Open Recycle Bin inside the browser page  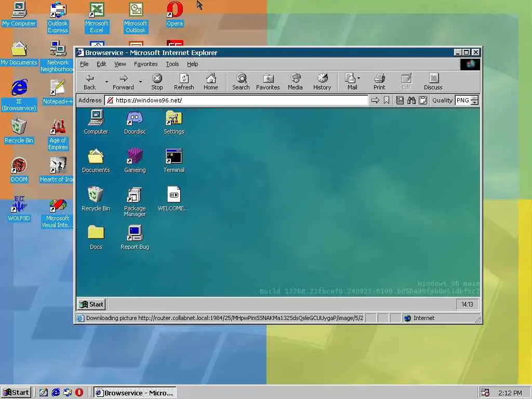96,199
